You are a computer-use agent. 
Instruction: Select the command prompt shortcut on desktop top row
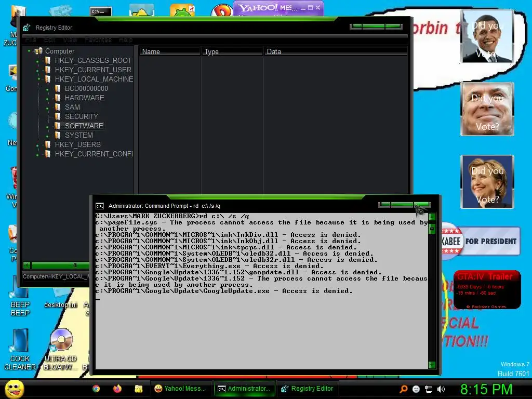tap(101, 11)
